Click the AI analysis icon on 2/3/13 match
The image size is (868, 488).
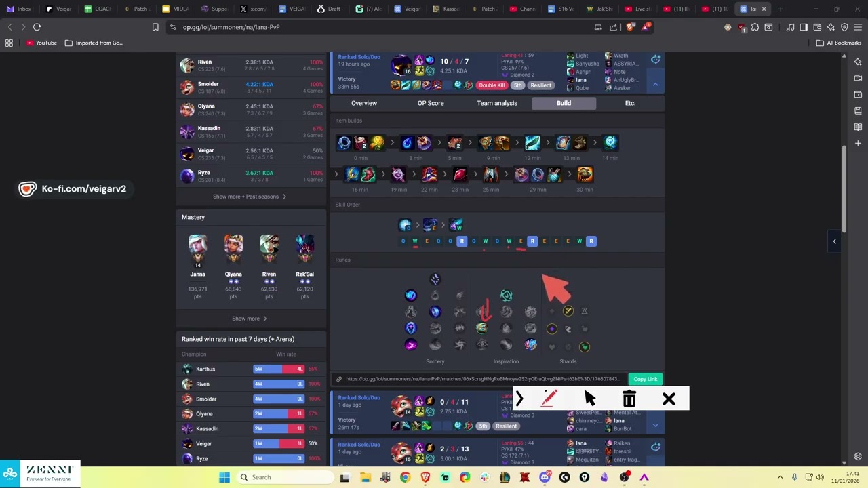point(655,447)
